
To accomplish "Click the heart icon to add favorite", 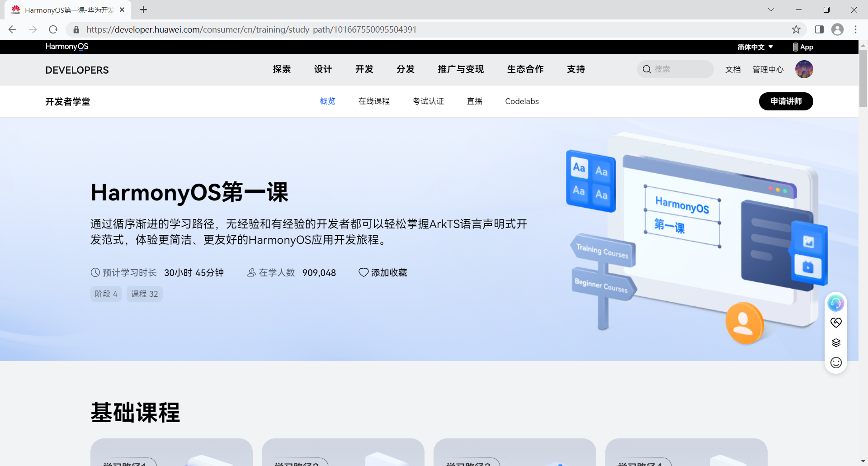I will coord(363,272).
